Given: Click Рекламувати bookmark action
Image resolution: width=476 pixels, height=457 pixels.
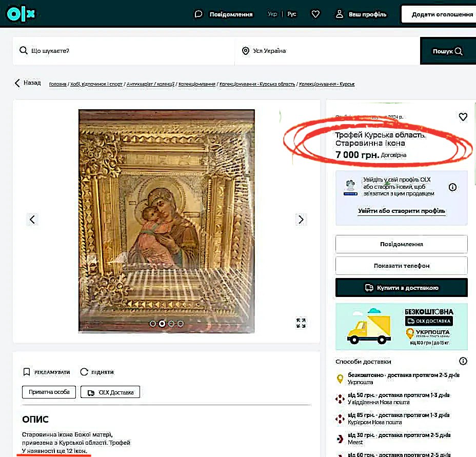Looking at the screenshot, I should (x=47, y=372).
